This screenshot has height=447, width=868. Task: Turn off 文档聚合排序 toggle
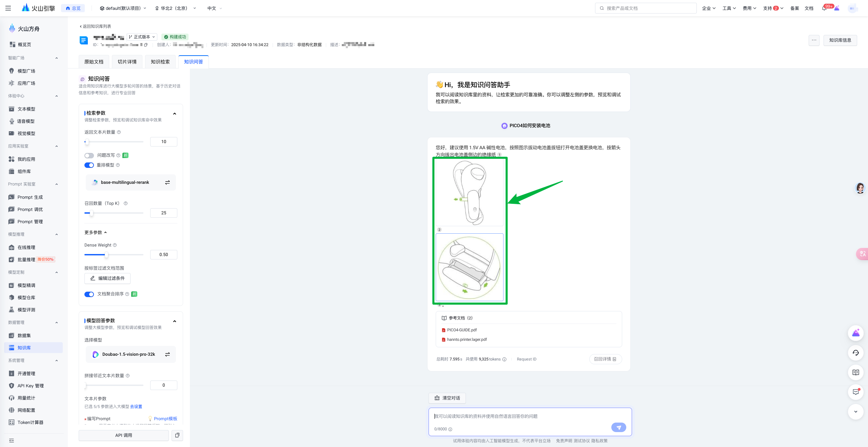coord(89,294)
